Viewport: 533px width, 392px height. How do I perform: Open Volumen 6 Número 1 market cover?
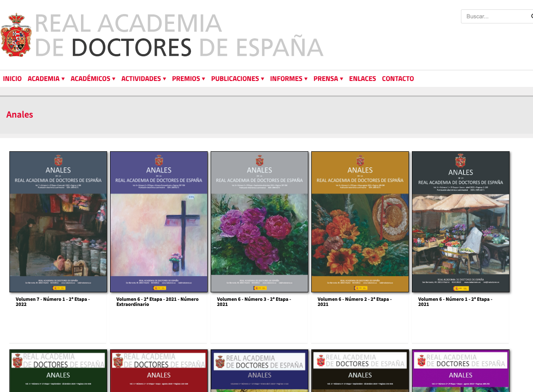click(461, 222)
